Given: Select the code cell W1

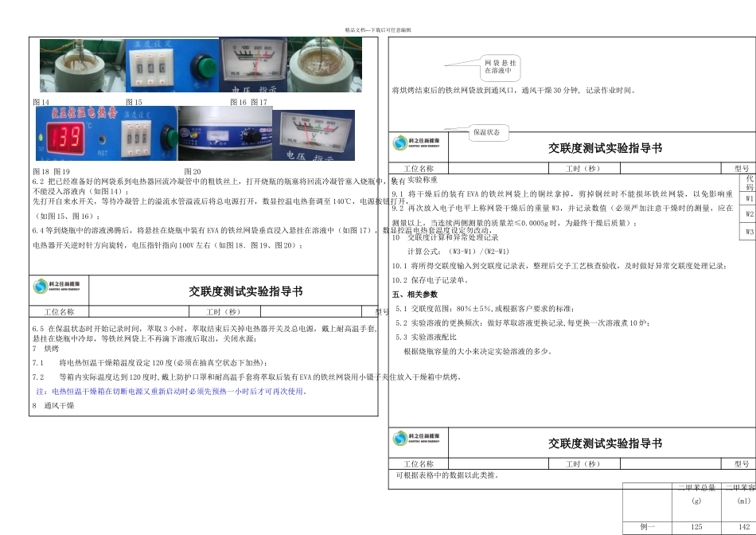Looking at the screenshot, I should tap(749, 198).
